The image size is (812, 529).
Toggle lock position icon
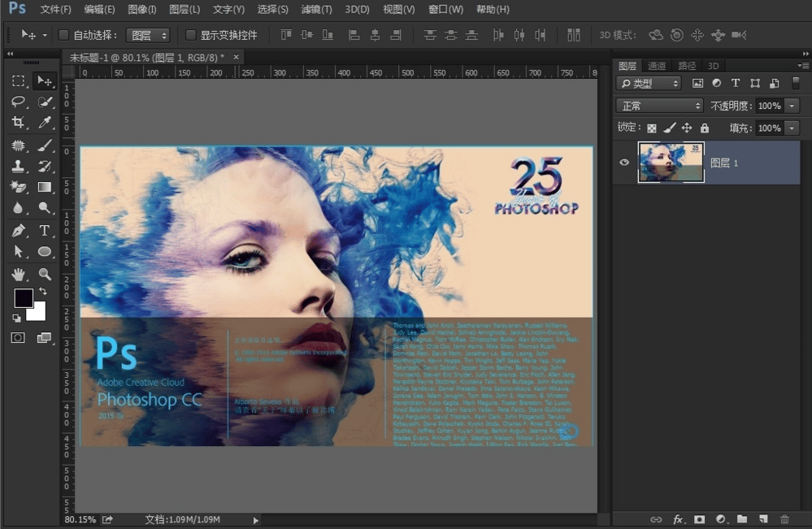click(x=687, y=128)
